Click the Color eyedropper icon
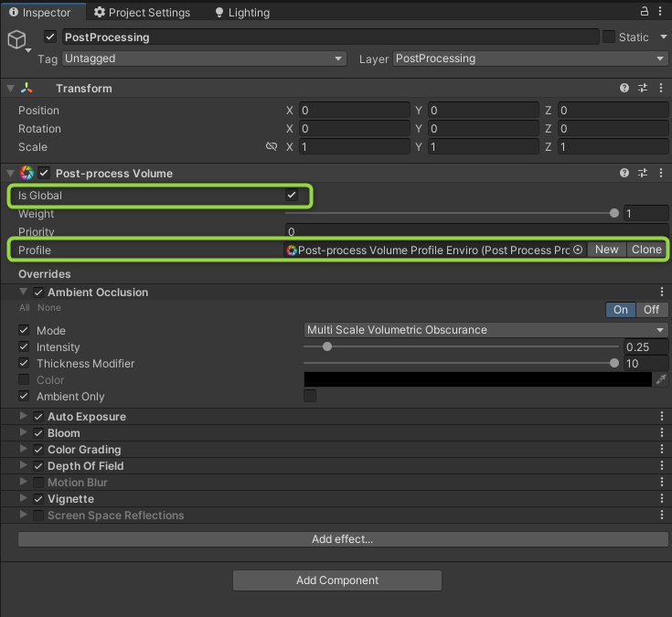The height and width of the screenshot is (617, 672). point(661,379)
